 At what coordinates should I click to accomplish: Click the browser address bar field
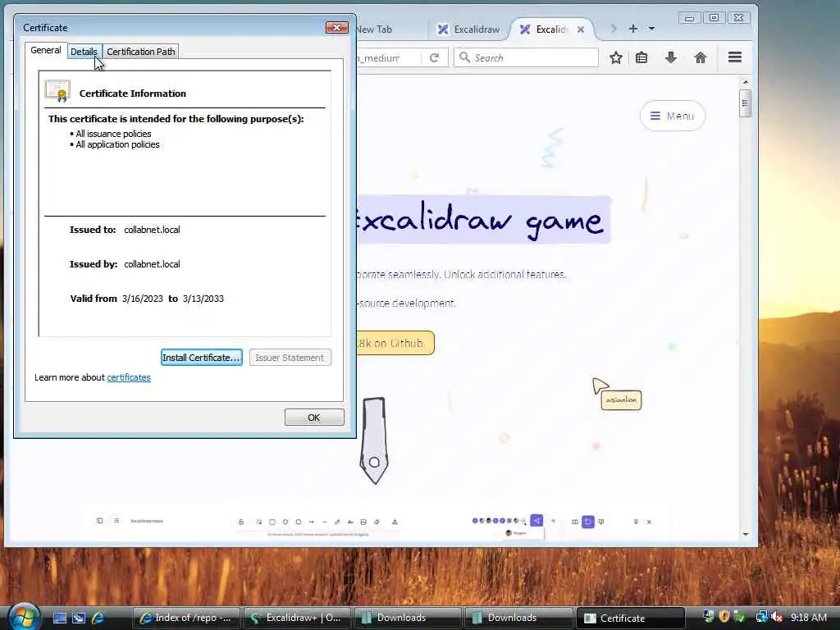(x=390, y=57)
